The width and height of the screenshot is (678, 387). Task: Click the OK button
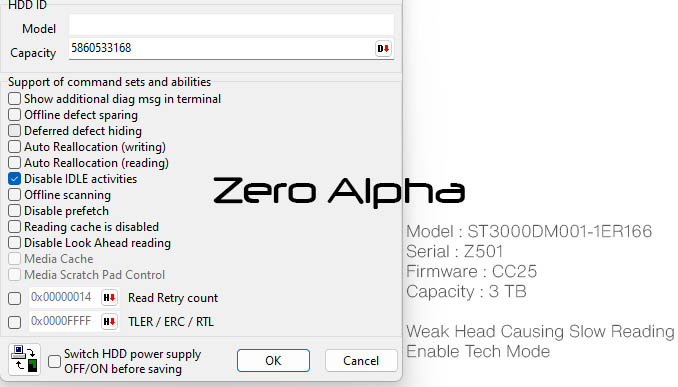273,361
